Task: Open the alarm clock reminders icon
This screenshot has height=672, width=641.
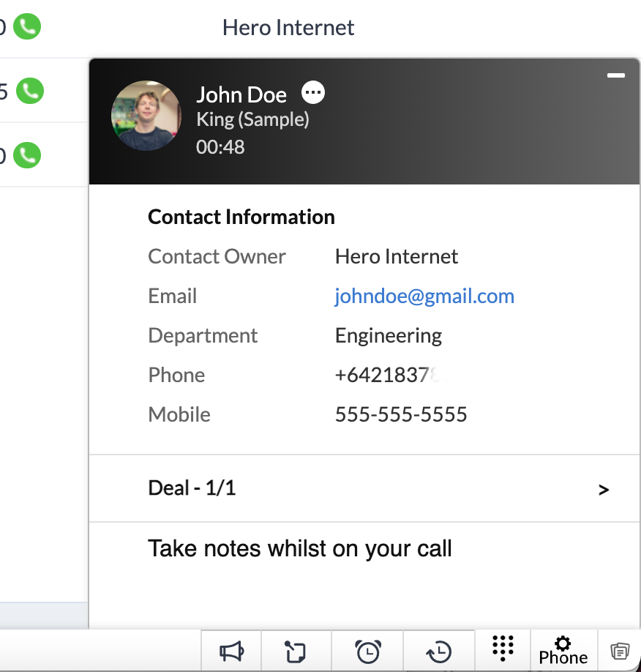Action: tap(368, 652)
